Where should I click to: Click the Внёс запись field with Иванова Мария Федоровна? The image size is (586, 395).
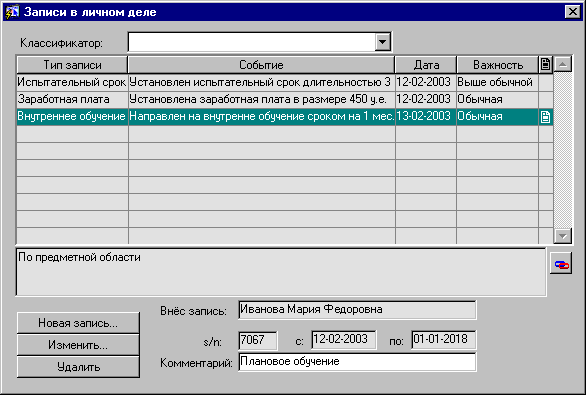357,310
